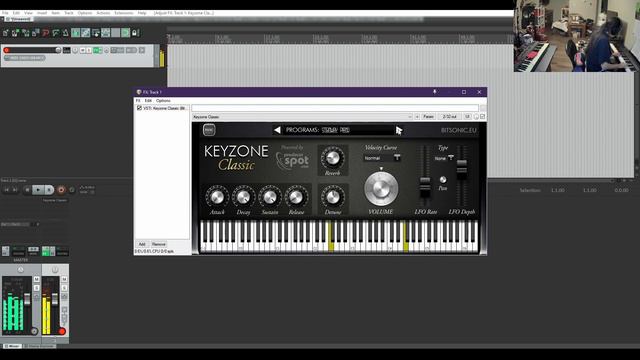Click the LFO Depth slider handle
640x360 pixels.
tap(462, 167)
